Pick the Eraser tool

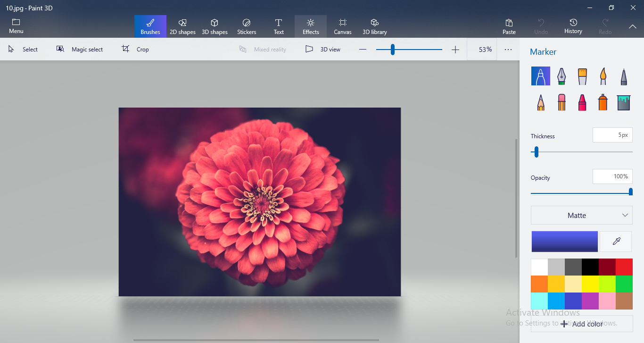tap(561, 102)
